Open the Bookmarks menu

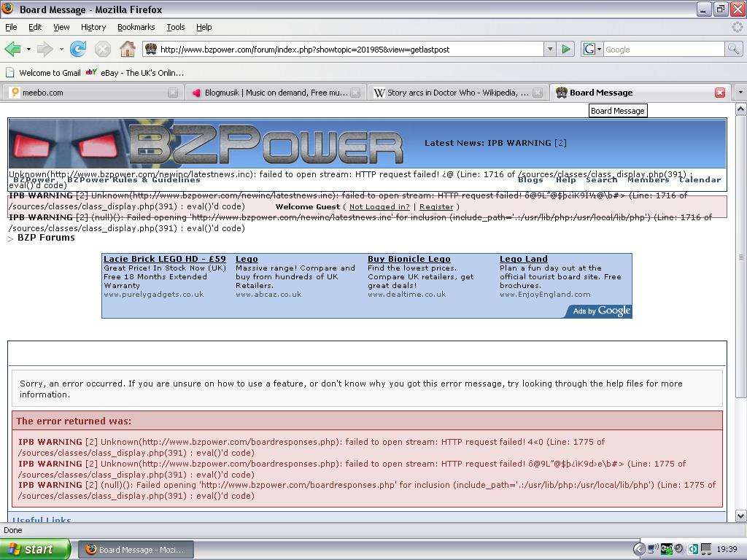136,27
